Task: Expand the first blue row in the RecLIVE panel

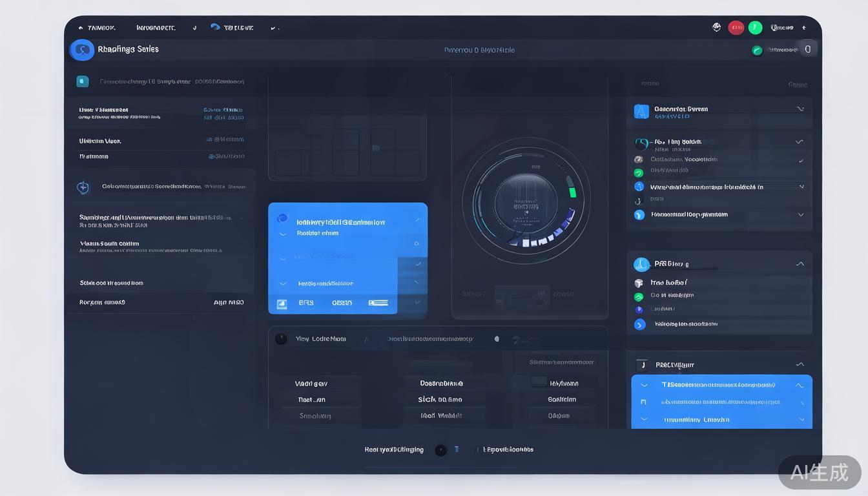Action: (799, 384)
